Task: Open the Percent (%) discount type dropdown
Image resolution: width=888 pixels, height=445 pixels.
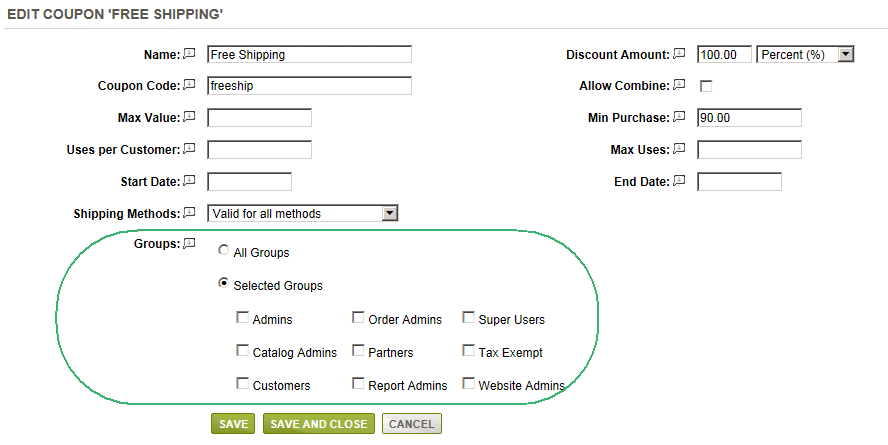Action: [805, 54]
